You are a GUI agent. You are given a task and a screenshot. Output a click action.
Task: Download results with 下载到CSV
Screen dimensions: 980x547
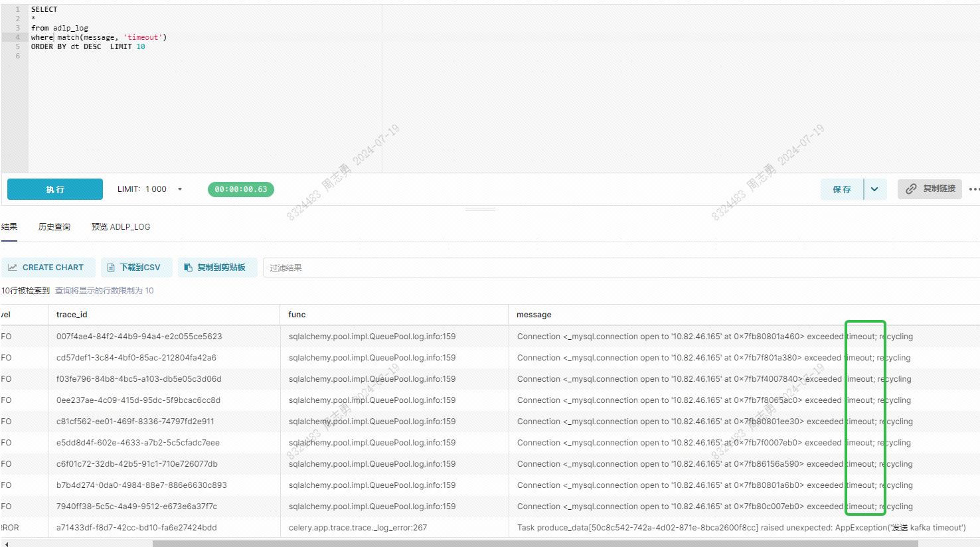(x=136, y=268)
